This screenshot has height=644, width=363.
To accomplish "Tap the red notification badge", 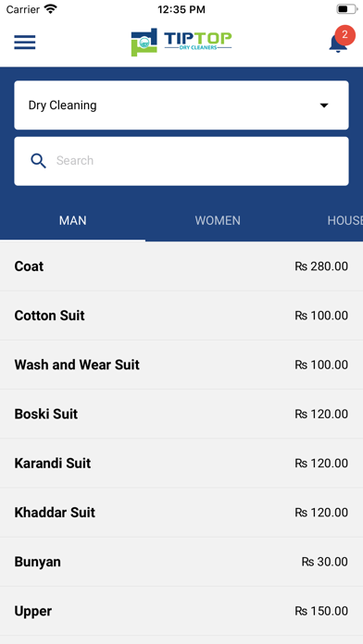I will (344, 35).
